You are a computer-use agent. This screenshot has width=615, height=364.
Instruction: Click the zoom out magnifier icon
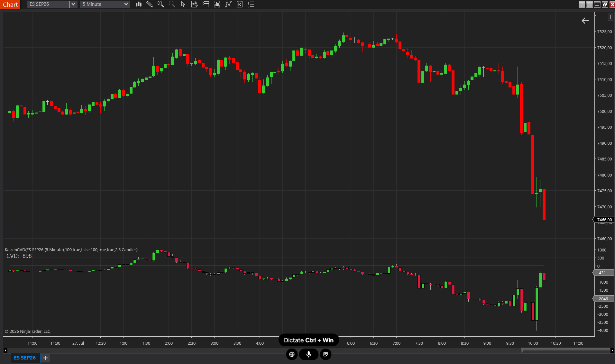[172, 4]
